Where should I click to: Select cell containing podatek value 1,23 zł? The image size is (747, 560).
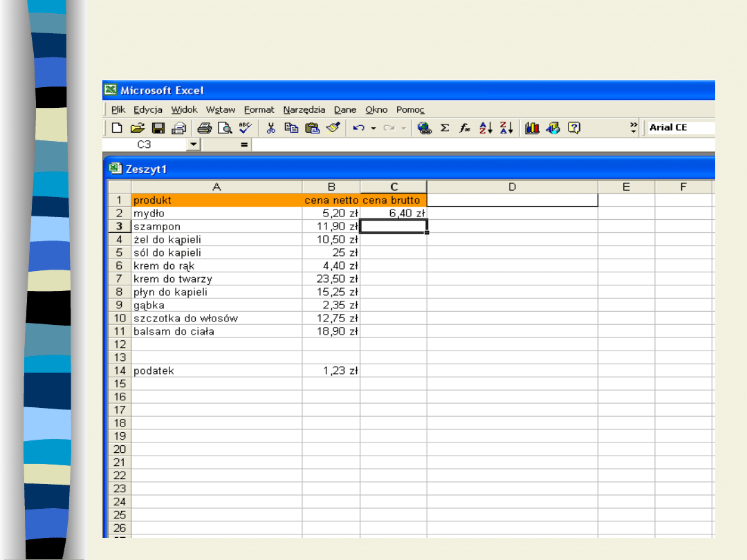click(x=331, y=371)
